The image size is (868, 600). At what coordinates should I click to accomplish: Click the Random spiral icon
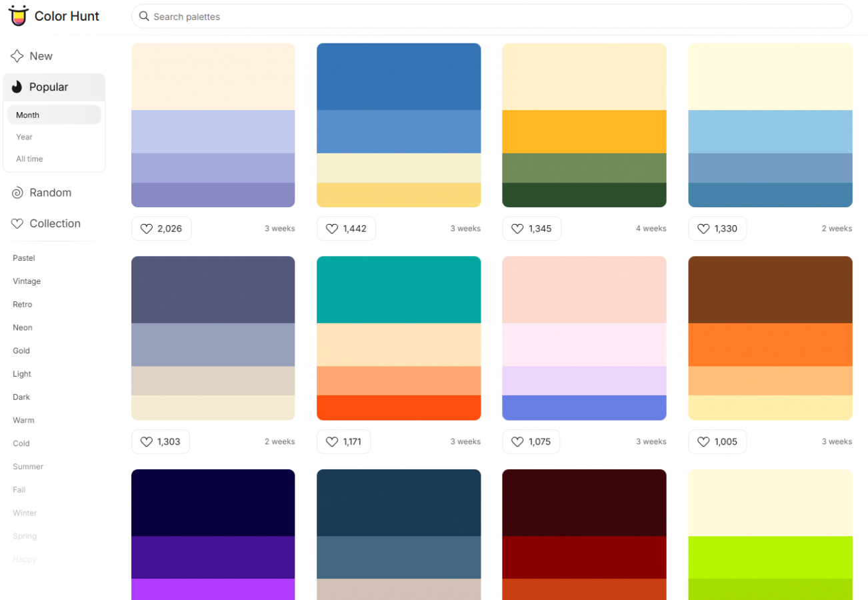coord(17,193)
